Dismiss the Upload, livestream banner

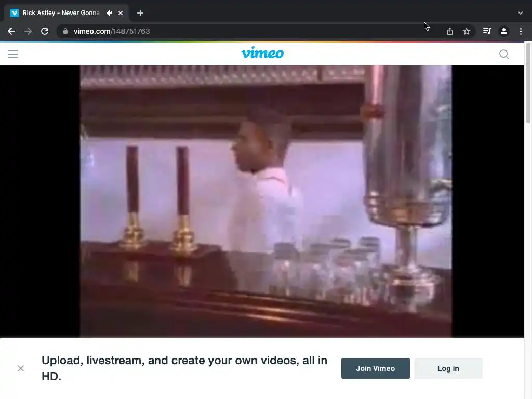(21, 368)
